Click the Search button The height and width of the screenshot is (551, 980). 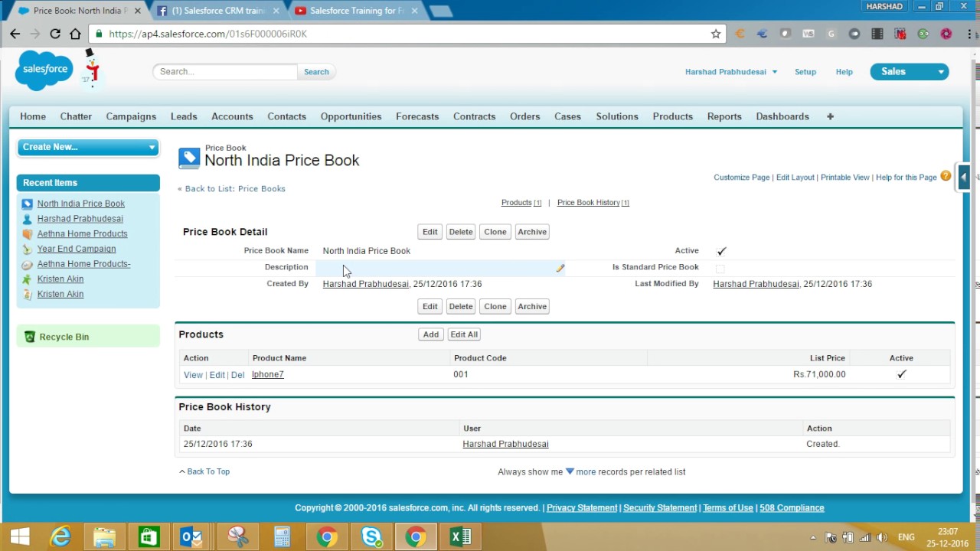pos(316,72)
